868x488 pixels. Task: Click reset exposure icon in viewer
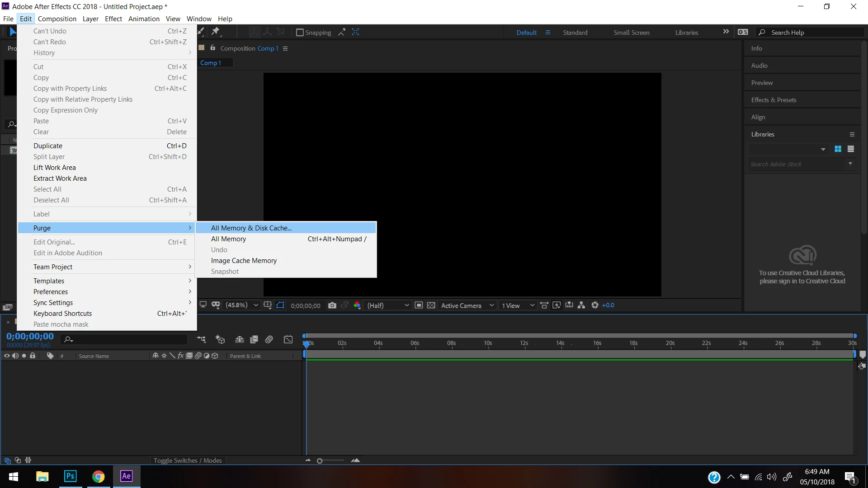[x=595, y=305]
